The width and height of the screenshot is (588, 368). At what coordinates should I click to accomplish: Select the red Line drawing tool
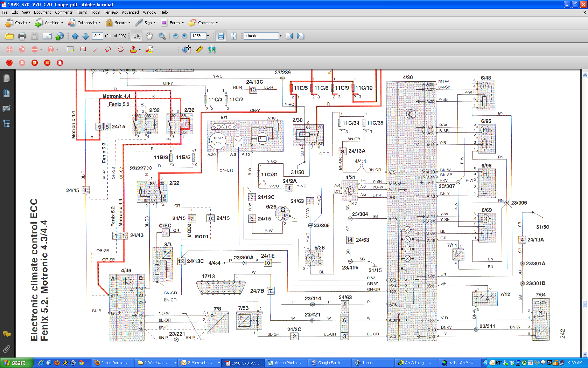coord(96,49)
